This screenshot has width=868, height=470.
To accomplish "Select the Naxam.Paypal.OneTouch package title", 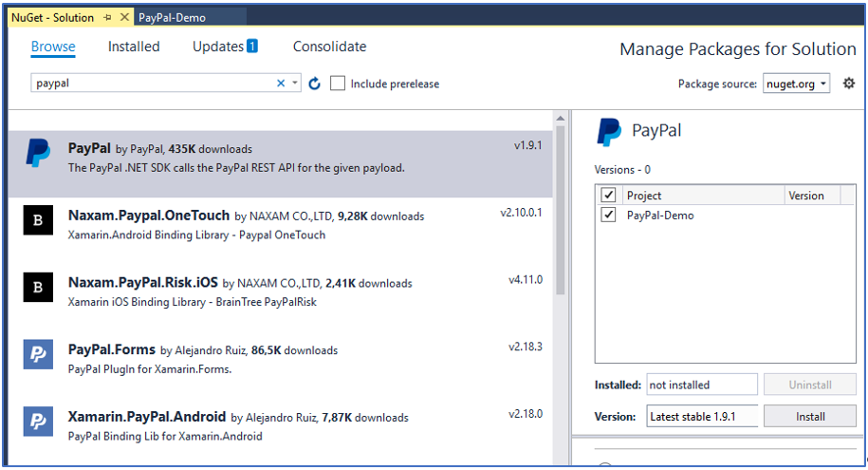I will 148,216.
